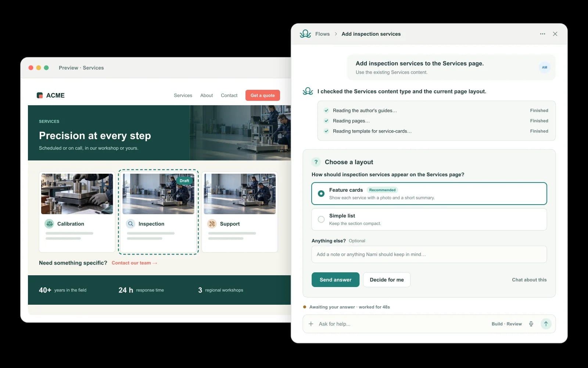This screenshot has height=368, width=588.
Task: Click the Draft badge on Inspection card
Action: 184,181
